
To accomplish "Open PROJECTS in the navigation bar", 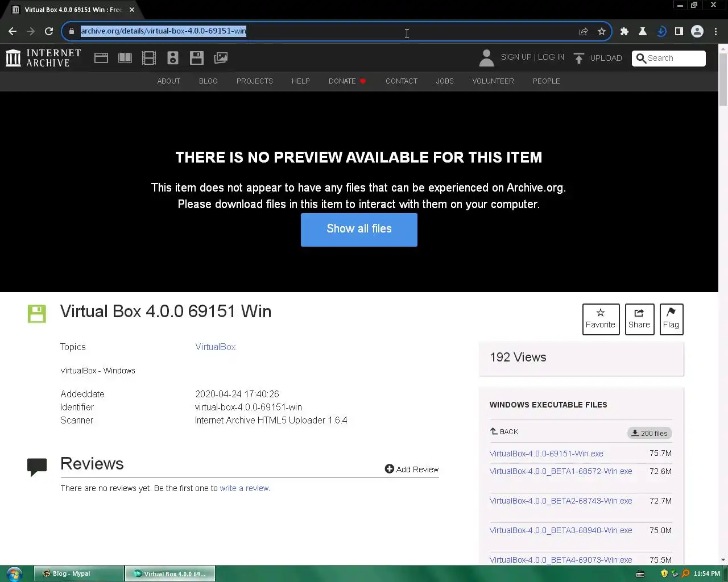I will pos(255,81).
